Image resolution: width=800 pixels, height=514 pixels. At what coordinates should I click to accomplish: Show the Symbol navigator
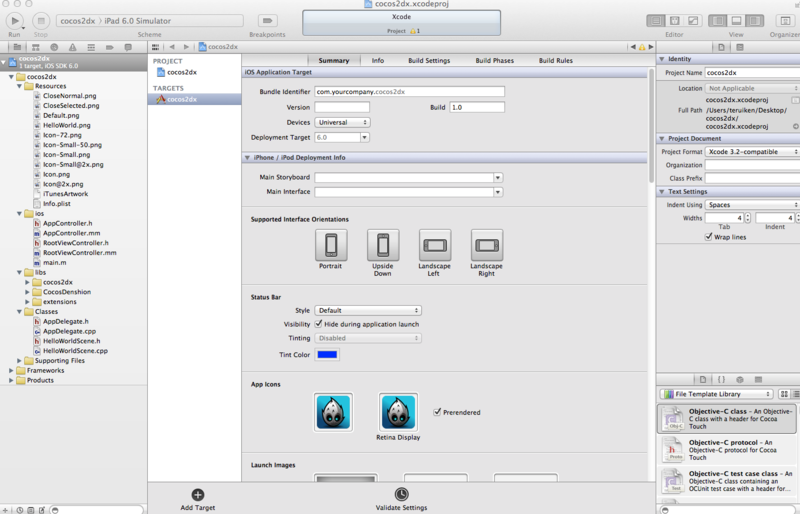(x=36, y=47)
